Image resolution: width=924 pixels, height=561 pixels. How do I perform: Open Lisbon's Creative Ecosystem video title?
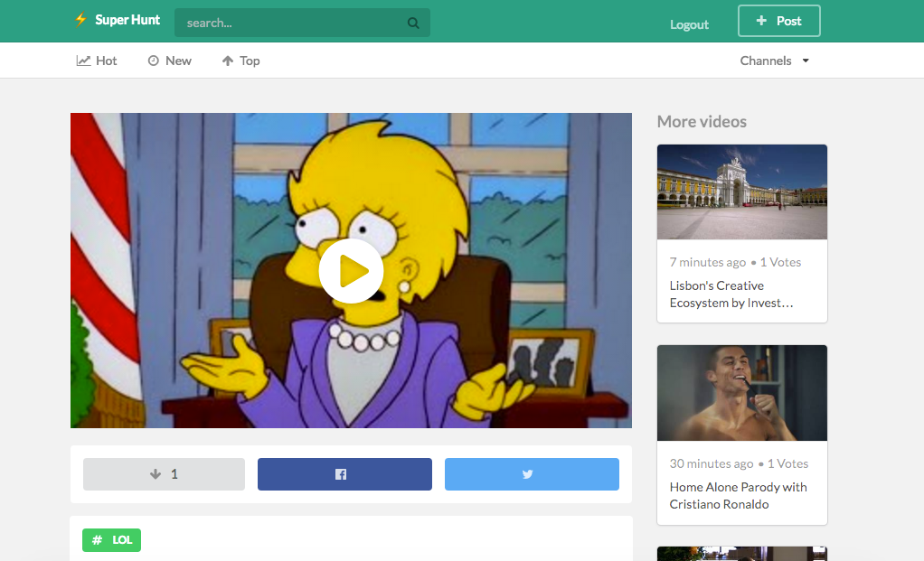point(731,295)
